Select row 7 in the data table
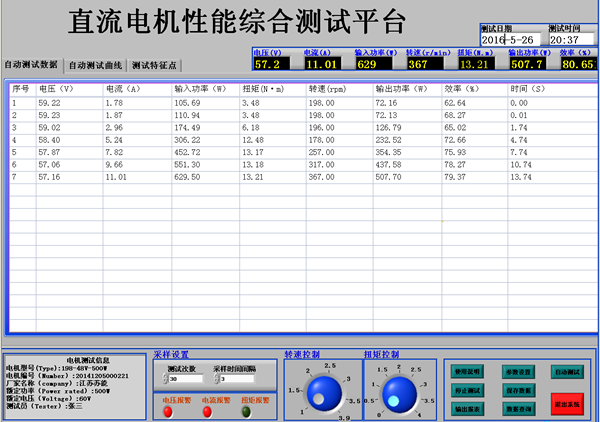The width and height of the screenshot is (600, 422). point(200,176)
